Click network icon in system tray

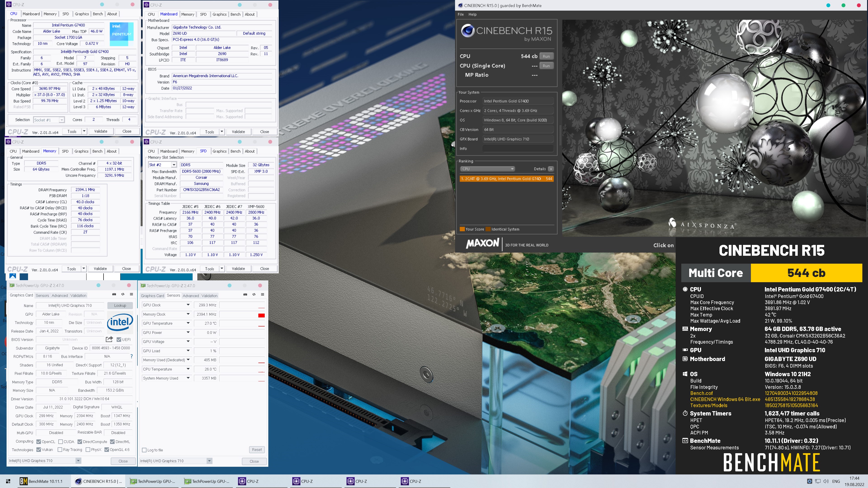coord(818,481)
